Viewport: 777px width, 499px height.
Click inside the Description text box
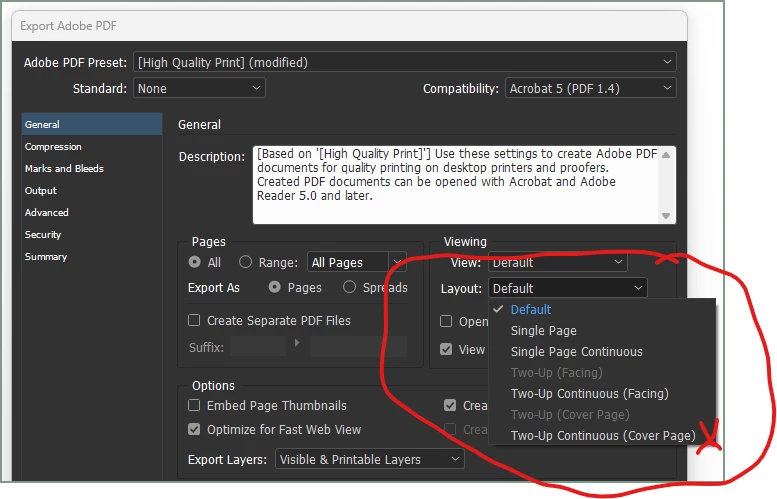(x=456, y=185)
